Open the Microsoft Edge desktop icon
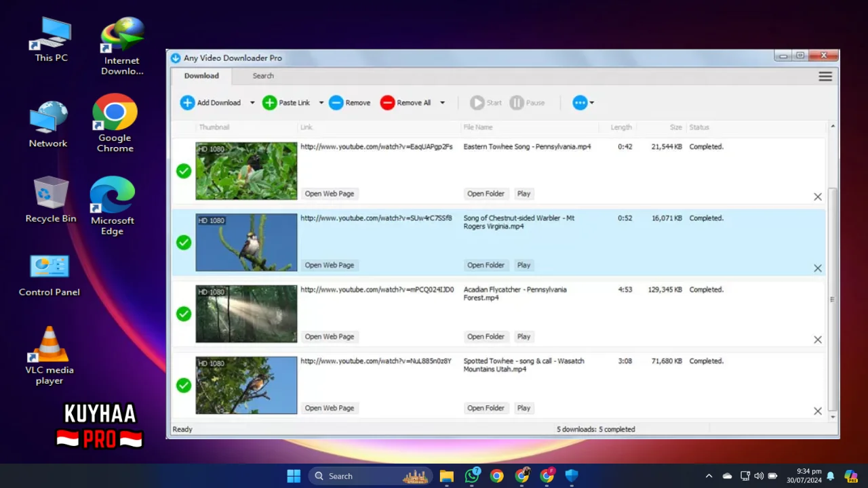 point(113,205)
